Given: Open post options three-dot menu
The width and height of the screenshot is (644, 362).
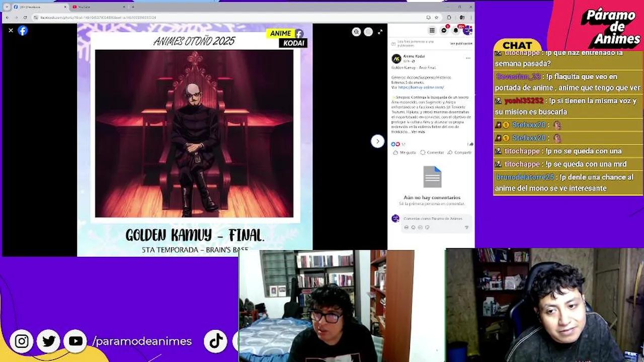Looking at the screenshot, I should (468, 58).
